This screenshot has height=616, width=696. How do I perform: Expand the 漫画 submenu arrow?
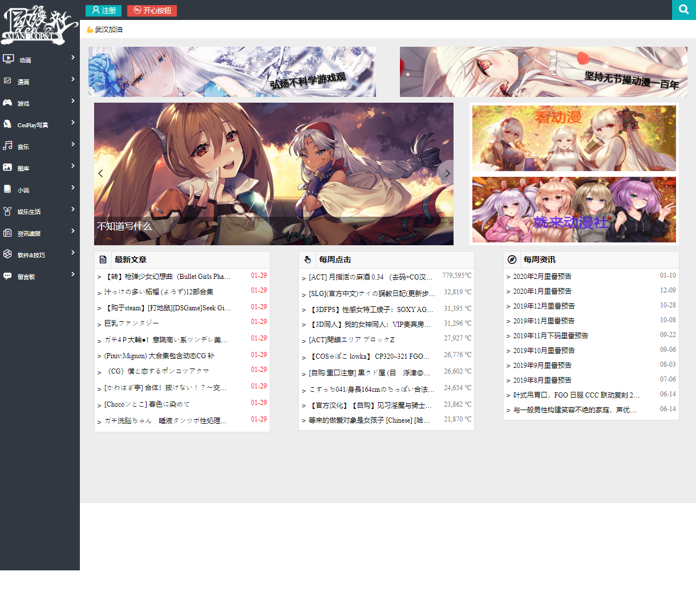pyautogui.click(x=73, y=79)
